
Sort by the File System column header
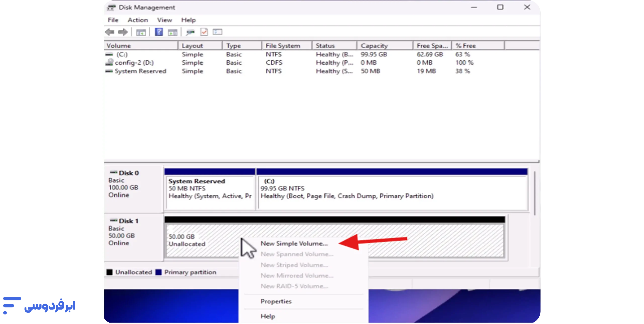coord(283,46)
